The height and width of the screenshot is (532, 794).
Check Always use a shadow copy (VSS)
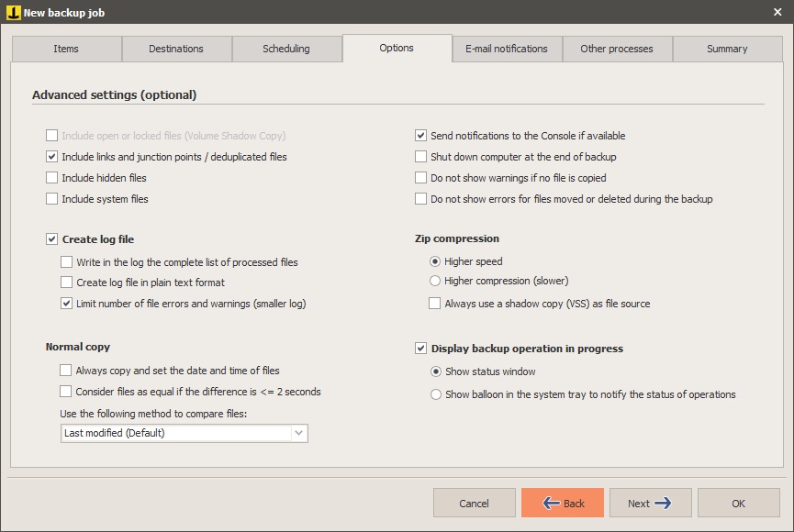(x=433, y=303)
